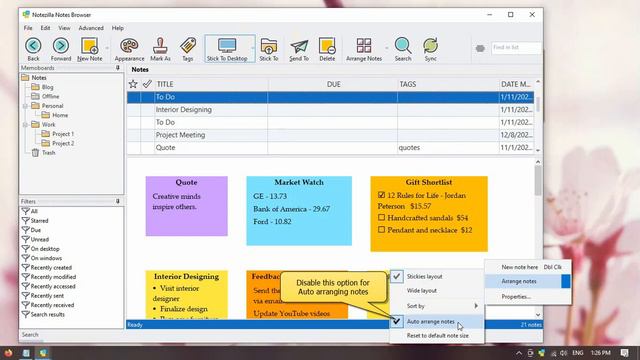Sort list by the TITLE column

click(x=211, y=84)
